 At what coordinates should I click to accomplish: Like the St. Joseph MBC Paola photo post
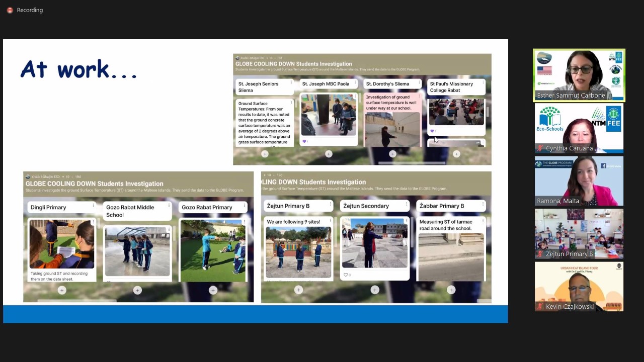point(304,142)
